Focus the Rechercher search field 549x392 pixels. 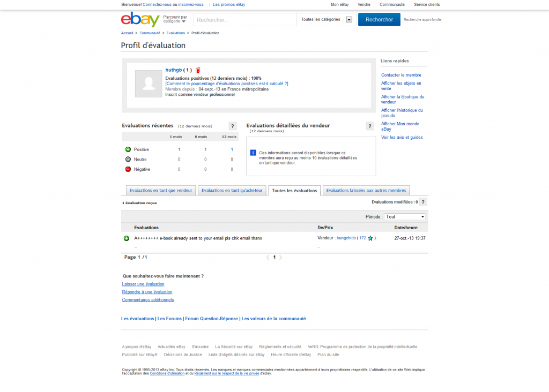coord(245,20)
